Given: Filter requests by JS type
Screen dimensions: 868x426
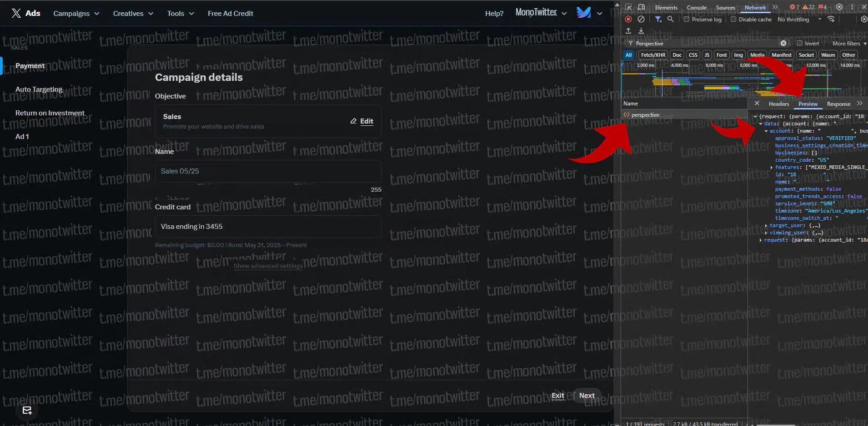Looking at the screenshot, I should tap(707, 55).
